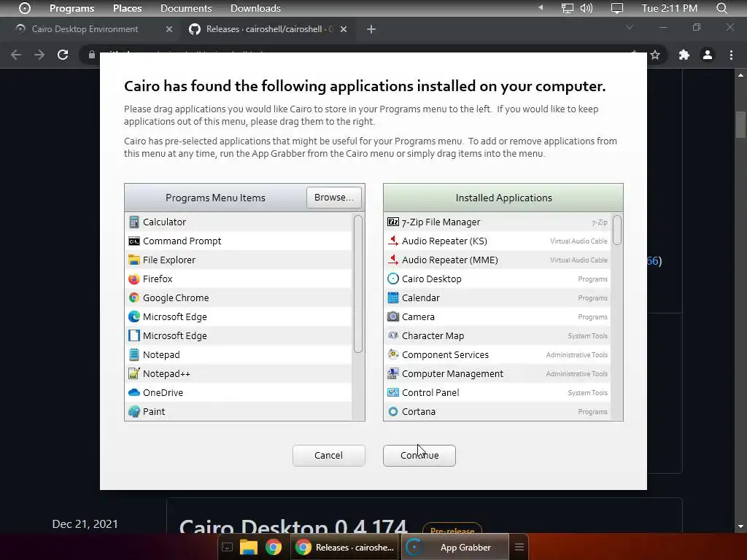Go back in the browser

(x=16, y=55)
